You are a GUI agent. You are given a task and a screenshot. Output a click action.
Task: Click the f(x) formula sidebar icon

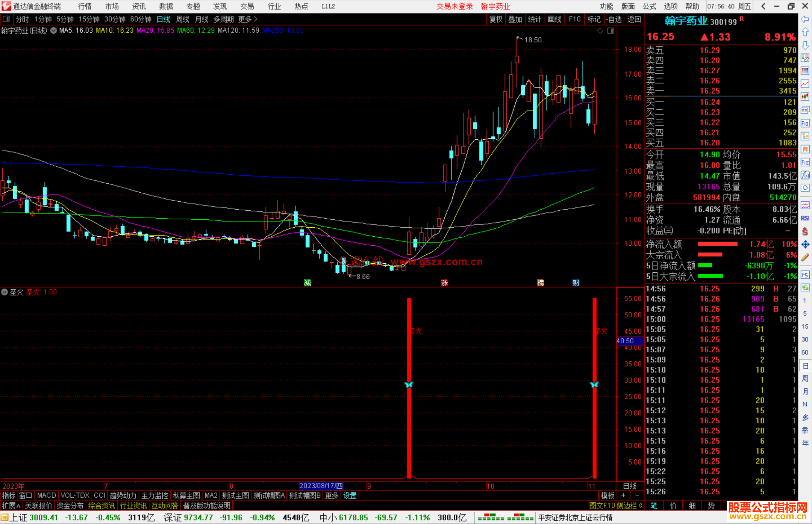click(805, 175)
